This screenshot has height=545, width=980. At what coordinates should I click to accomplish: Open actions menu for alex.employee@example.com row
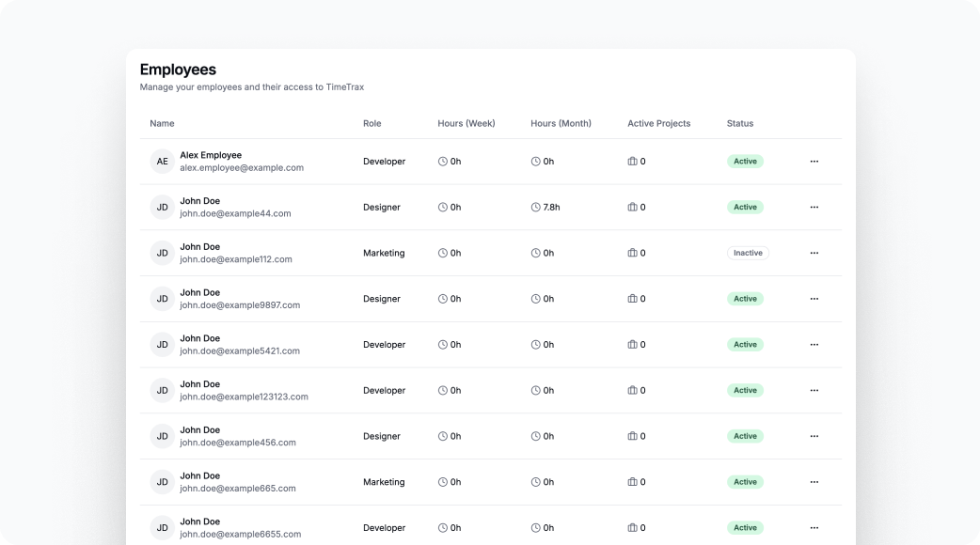coord(814,161)
